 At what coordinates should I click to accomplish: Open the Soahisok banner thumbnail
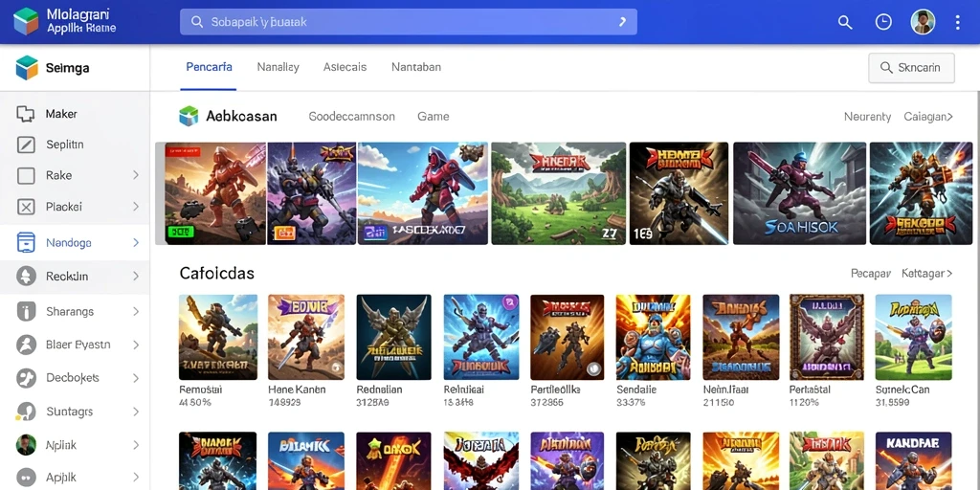800,193
